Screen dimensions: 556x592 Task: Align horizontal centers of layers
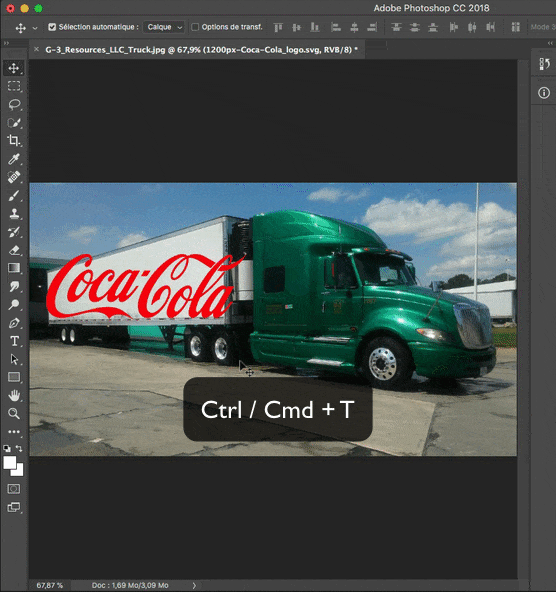pos(354,27)
